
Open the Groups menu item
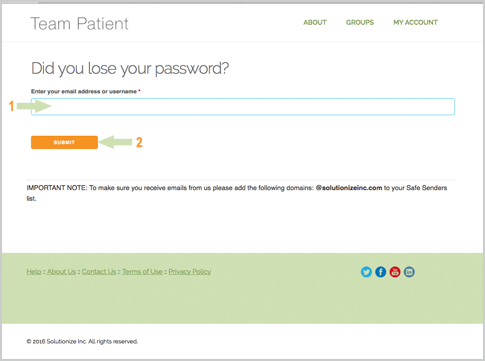click(x=360, y=22)
